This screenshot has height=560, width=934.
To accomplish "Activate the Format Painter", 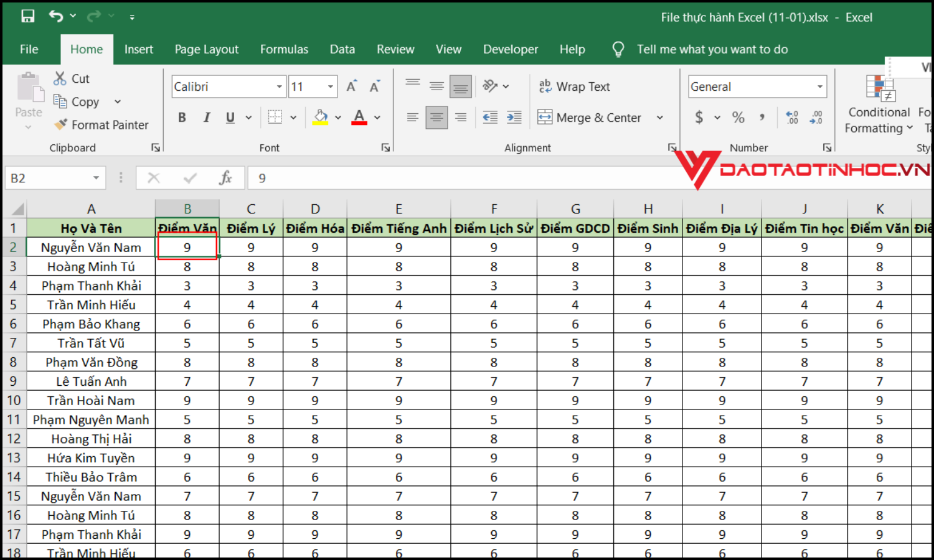I will click(101, 124).
